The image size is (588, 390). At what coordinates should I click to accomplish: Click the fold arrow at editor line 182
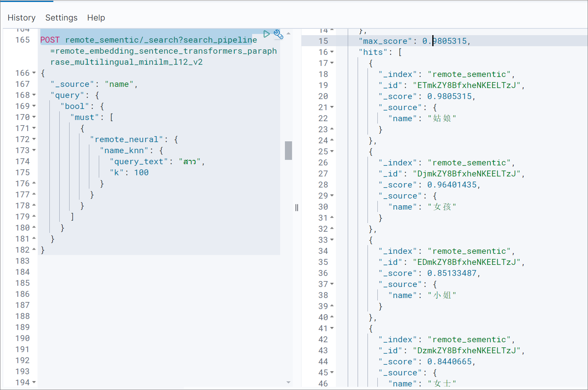tap(34, 250)
